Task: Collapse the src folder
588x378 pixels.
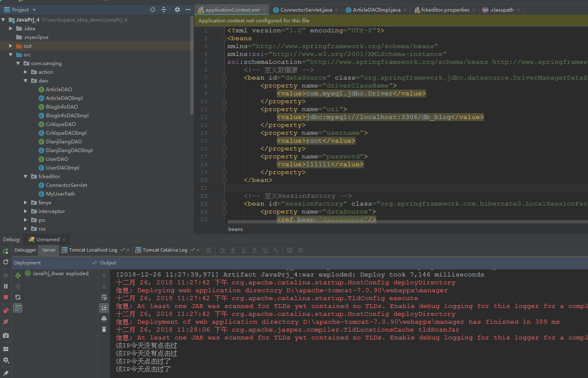Action: point(11,55)
